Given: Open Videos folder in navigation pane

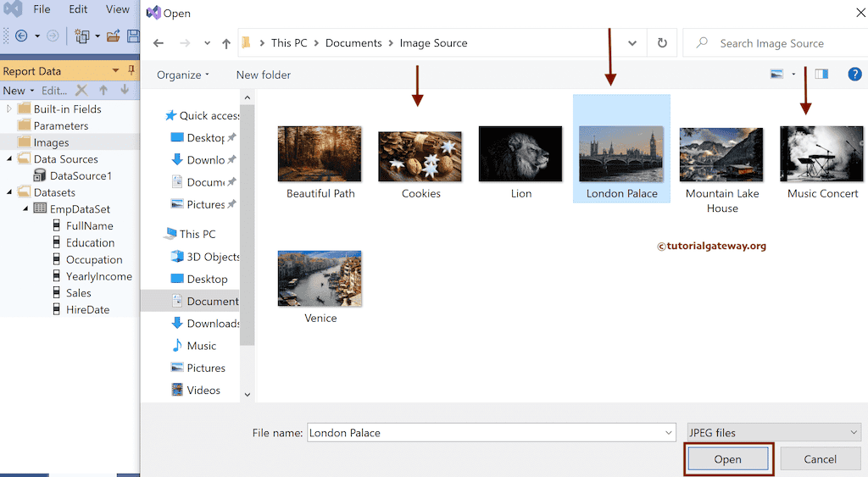Looking at the screenshot, I should point(196,390).
